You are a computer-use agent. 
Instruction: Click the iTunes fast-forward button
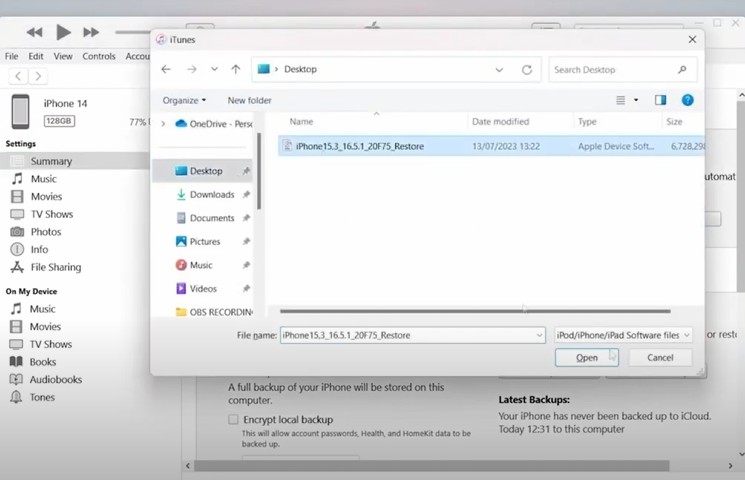pyautogui.click(x=91, y=32)
